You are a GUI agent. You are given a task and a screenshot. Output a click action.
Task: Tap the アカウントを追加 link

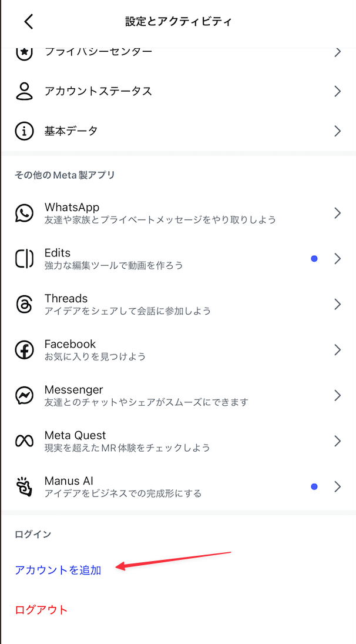[57, 570]
